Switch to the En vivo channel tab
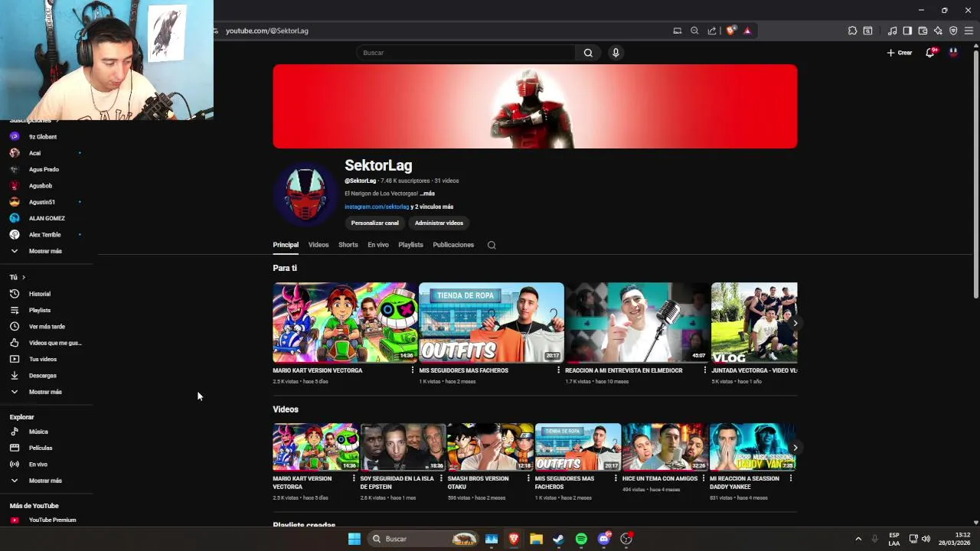980x551 pixels. pyautogui.click(x=378, y=245)
